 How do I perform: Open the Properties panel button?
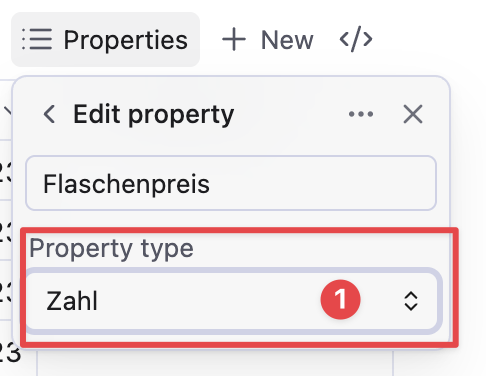click(x=105, y=40)
